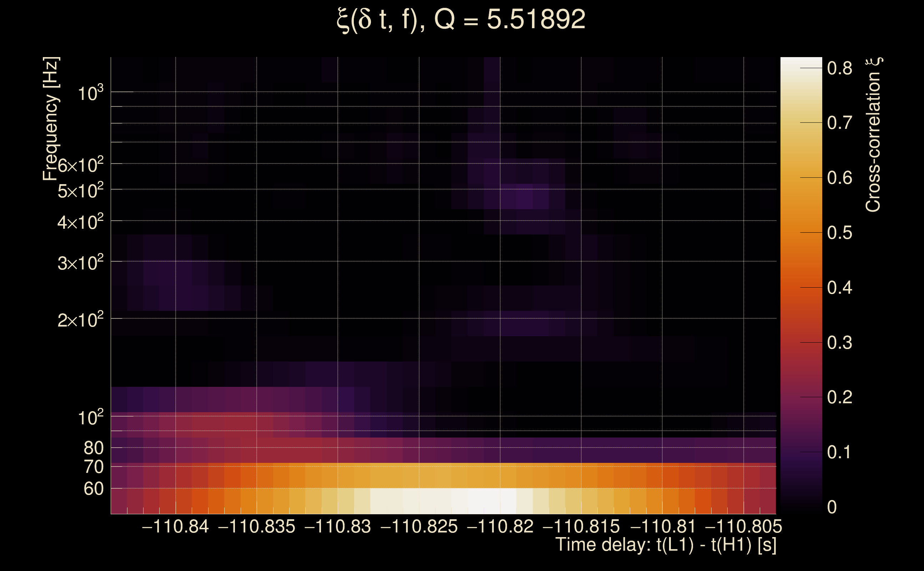This screenshot has height=571, width=924.
Task: Click the 60 Hz frequency tick label
Action: click(93, 489)
